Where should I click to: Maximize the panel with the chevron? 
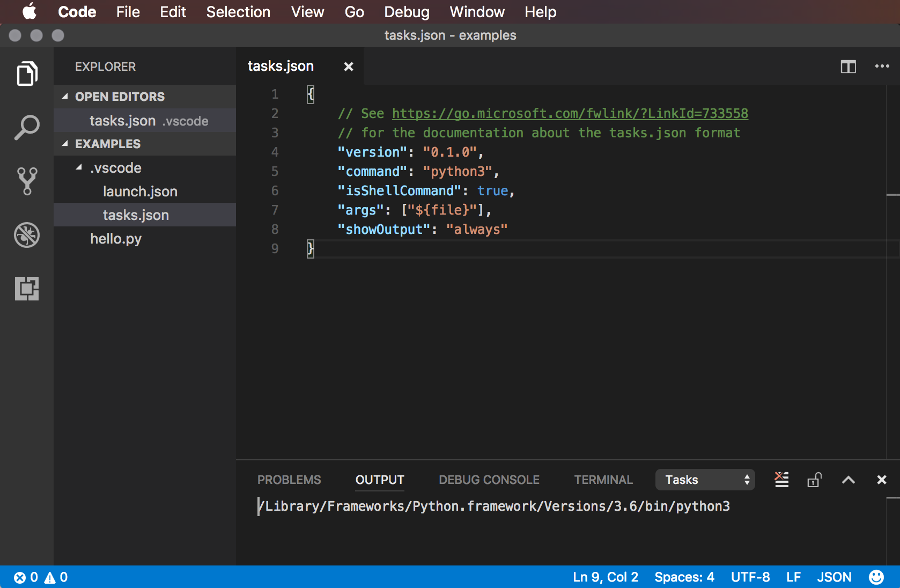[x=848, y=480]
